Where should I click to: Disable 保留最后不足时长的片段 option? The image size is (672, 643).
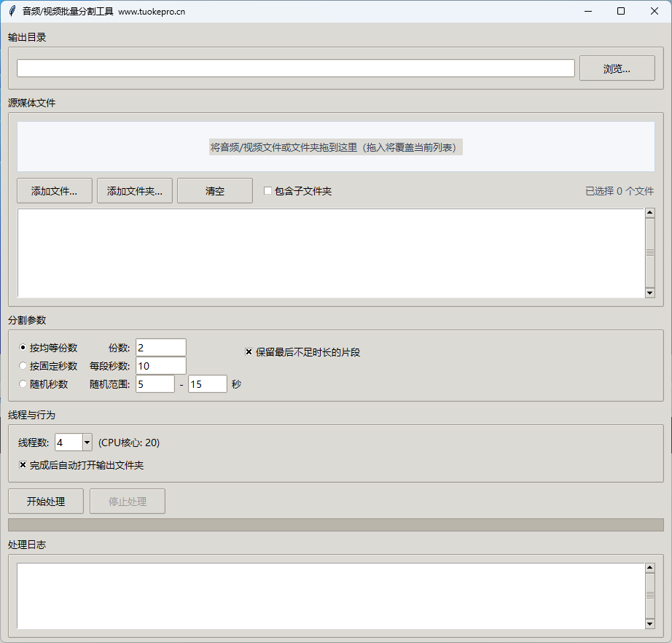(249, 351)
